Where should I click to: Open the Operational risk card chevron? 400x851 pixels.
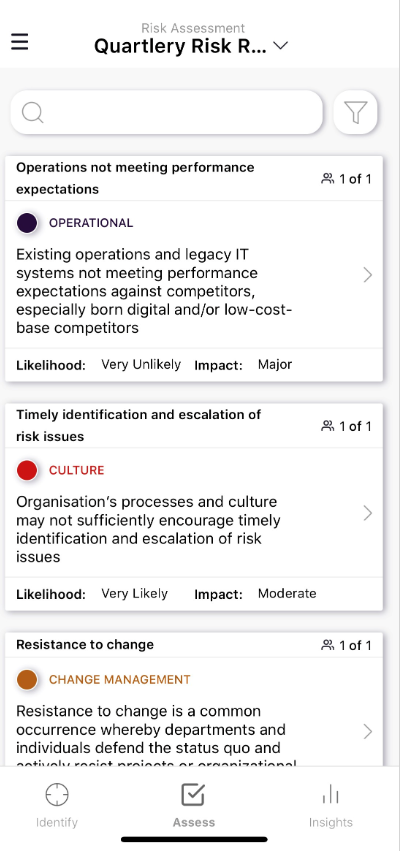[368, 275]
